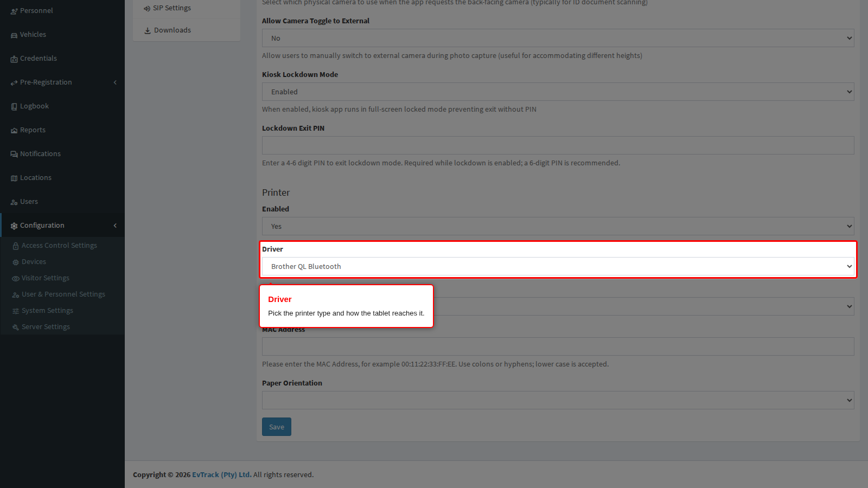Click the Notifications chat icon
Viewport: 868px width, 488px height.
pyautogui.click(x=14, y=154)
